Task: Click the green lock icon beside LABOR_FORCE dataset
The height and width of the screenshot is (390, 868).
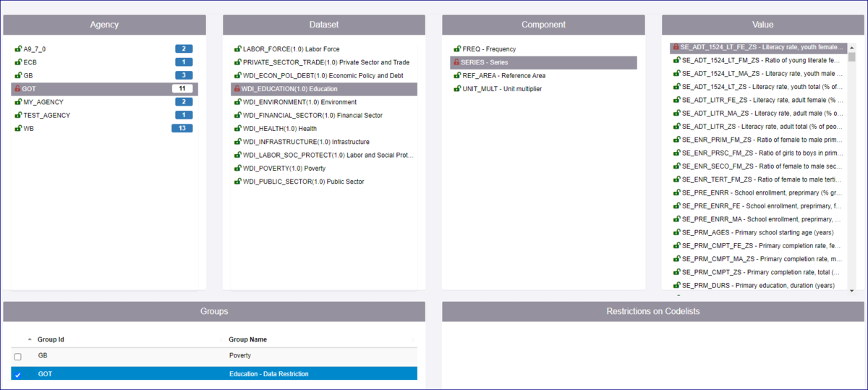Action: point(237,49)
